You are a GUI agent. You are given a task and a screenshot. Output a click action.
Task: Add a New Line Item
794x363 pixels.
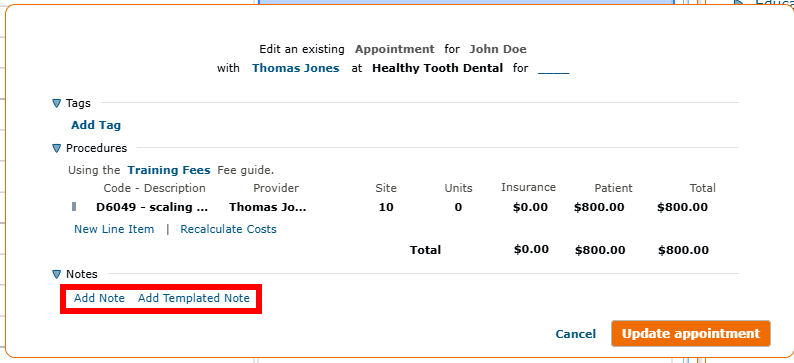(114, 229)
